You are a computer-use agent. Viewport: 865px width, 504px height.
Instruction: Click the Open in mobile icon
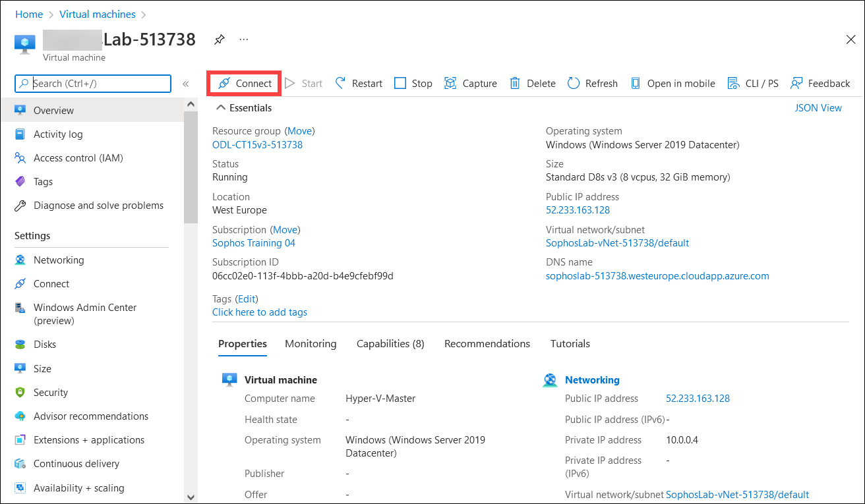[636, 84]
